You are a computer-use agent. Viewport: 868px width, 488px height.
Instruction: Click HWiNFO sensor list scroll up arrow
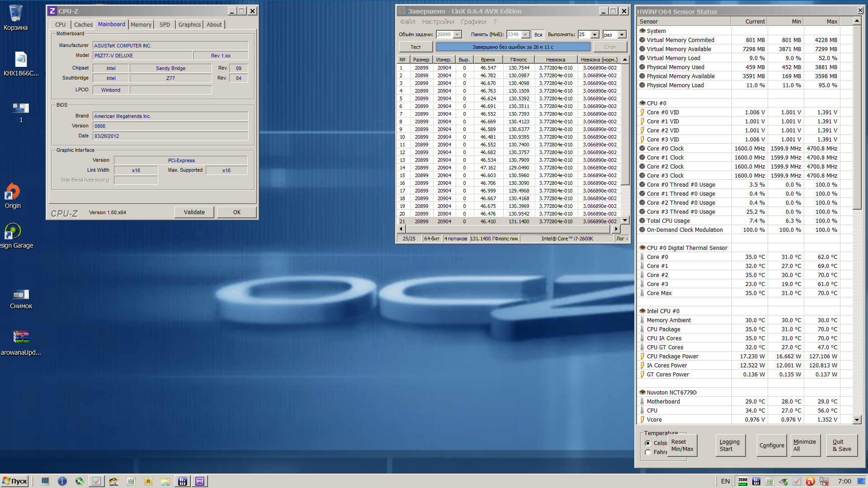[x=857, y=21]
